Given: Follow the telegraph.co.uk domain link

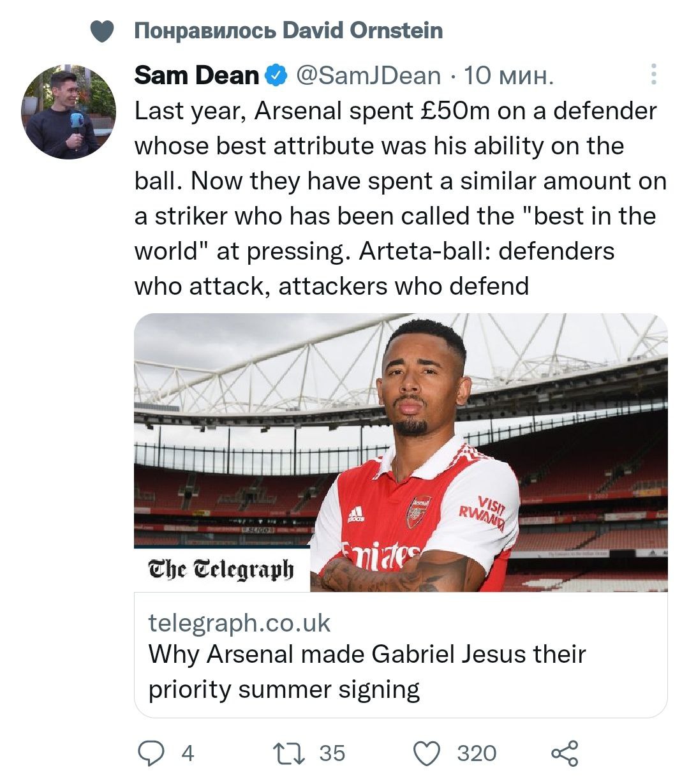Looking at the screenshot, I should [x=239, y=623].
